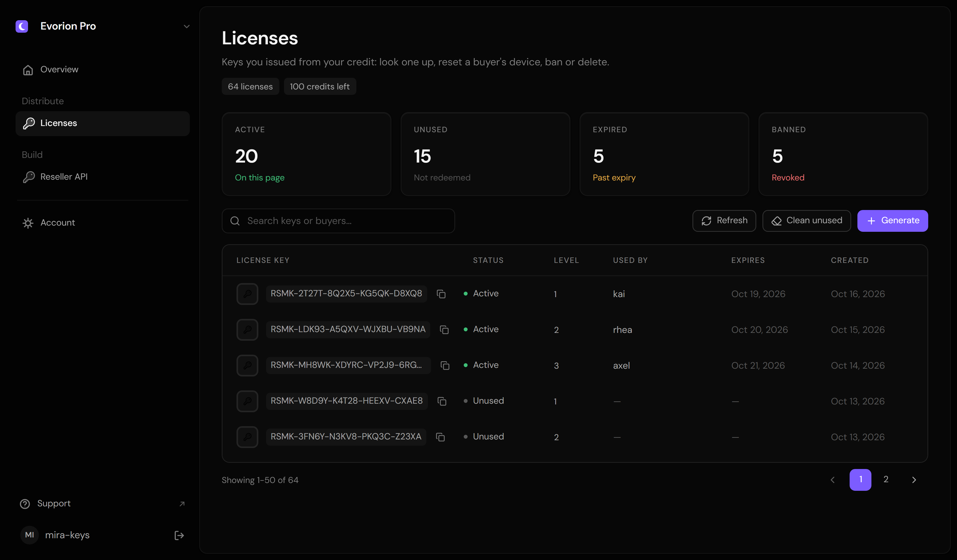957x560 pixels.
Task: Go to previous page arrow
Action: (833, 480)
